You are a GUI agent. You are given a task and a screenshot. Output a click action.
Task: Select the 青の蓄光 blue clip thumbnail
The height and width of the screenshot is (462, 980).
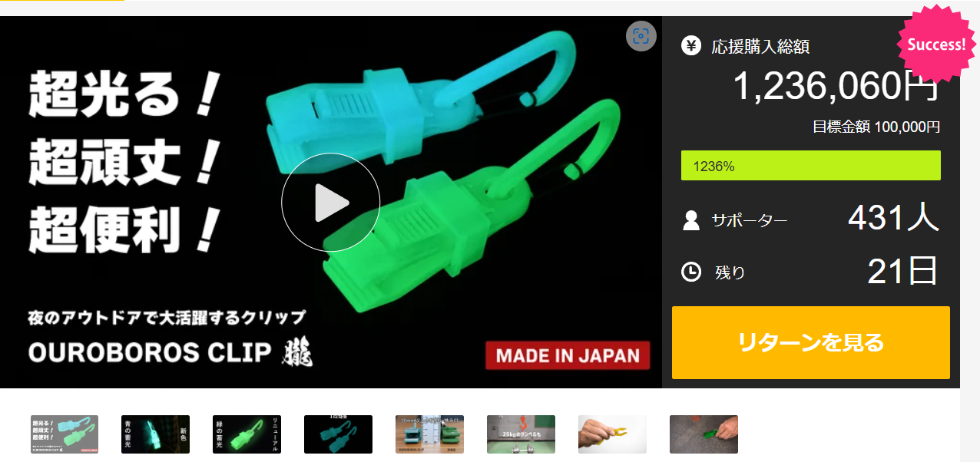pyautogui.click(x=155, y=434)
